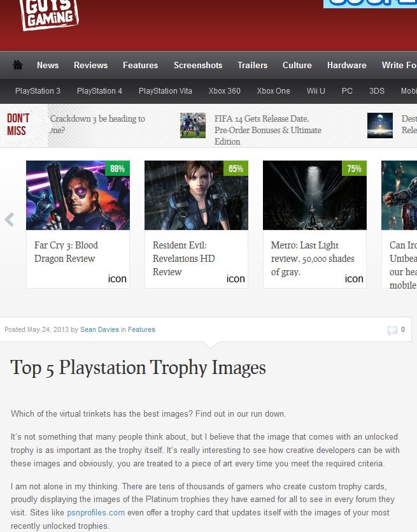Open the Metro Last Light image
The image size is (417, 532).
point(315,195)
